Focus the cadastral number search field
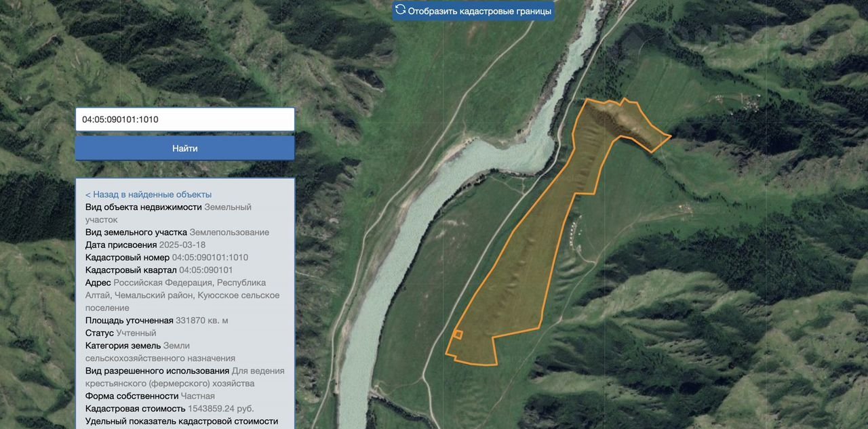The width and height of the screenshot is (868, 429). click(184, 119)
